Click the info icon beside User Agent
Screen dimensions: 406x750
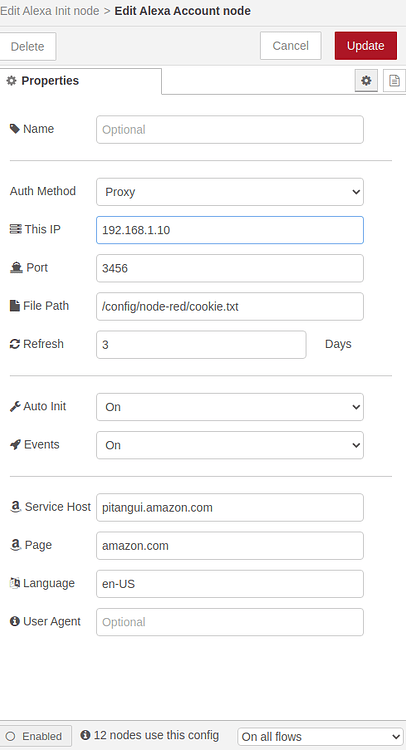pos(15,621)
